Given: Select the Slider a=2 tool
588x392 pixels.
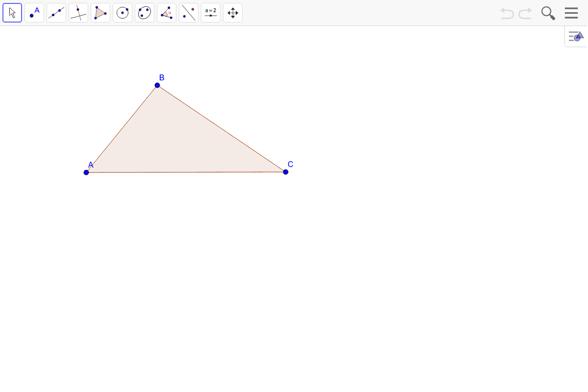Looking at the screenshot, I should point(211,13).
